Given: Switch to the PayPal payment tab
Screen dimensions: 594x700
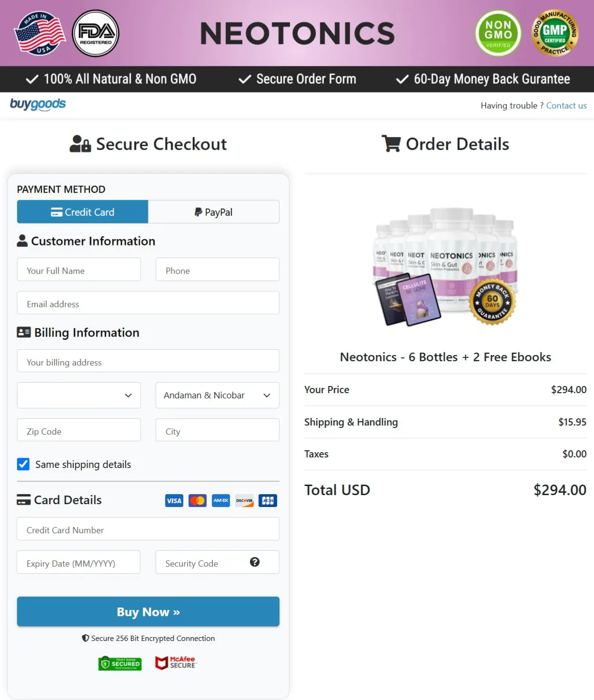Looking at the screenshot, I should pos(213,212).
